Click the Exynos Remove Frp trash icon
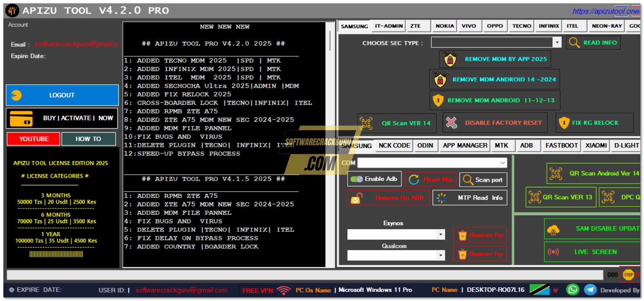The width and height of the screenshot is (644, 301). [x=462, y=235]
